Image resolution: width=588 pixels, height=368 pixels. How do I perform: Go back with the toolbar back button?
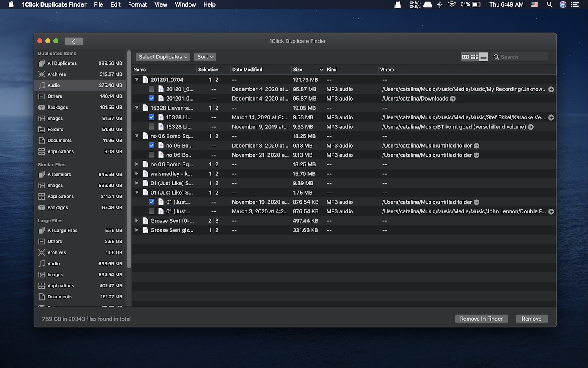pos(74,41)
